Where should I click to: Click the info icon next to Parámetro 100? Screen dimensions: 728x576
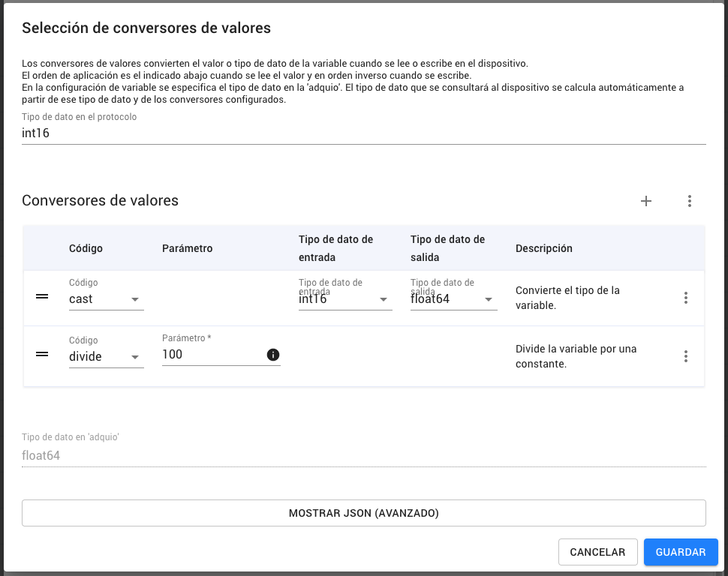pyautogui.click(x=275, y=354)
